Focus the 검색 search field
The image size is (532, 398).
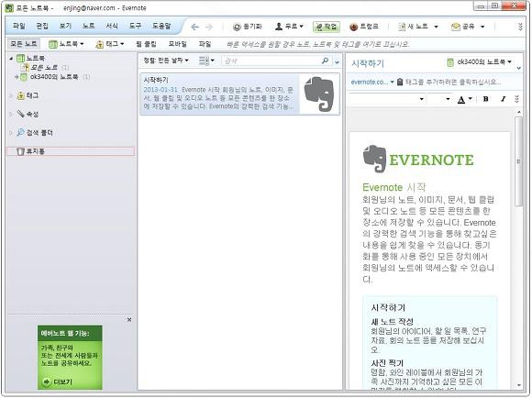pos(272,61)
